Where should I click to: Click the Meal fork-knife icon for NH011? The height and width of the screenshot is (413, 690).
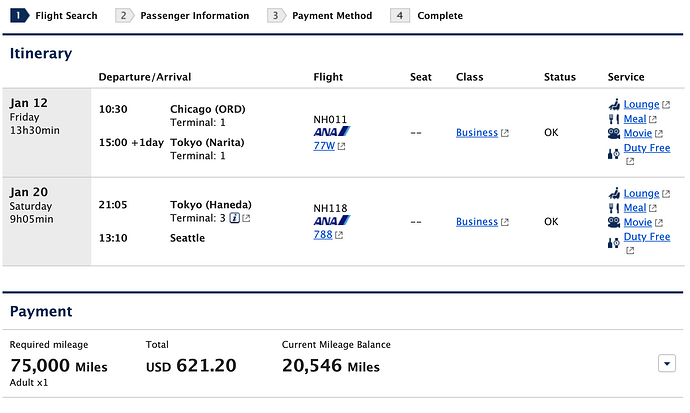tap(614, 119)
